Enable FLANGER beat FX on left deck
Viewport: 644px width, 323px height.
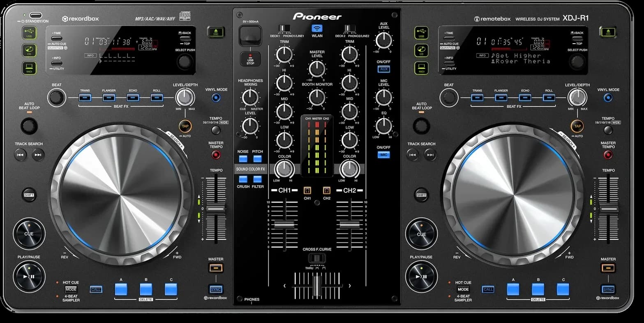coord(109,98)
